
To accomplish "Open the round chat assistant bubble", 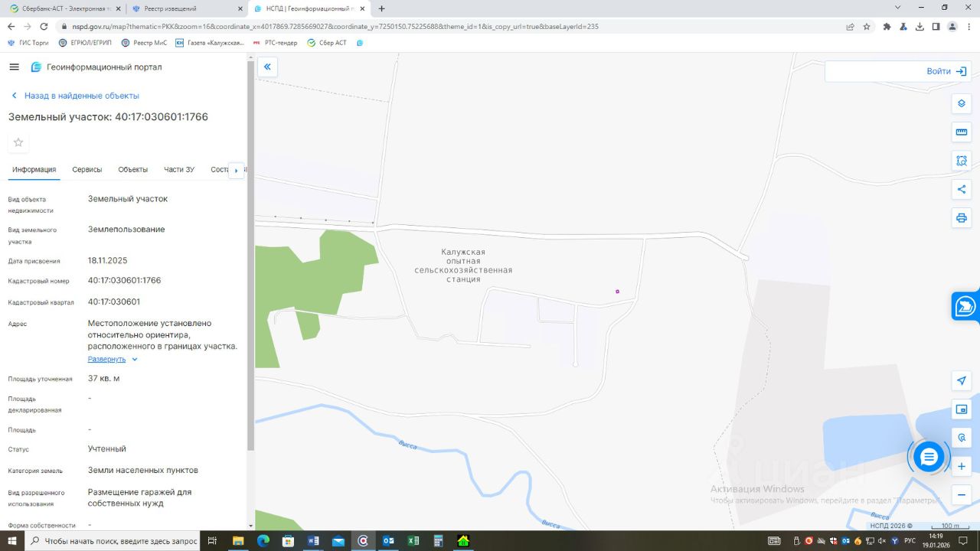I will tap(929, 457).
